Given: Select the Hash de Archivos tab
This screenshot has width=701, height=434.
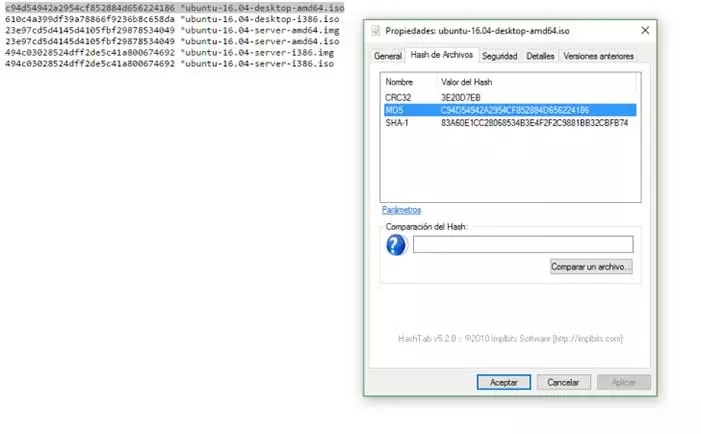Looking at the screenshot, I should point(442,56).
